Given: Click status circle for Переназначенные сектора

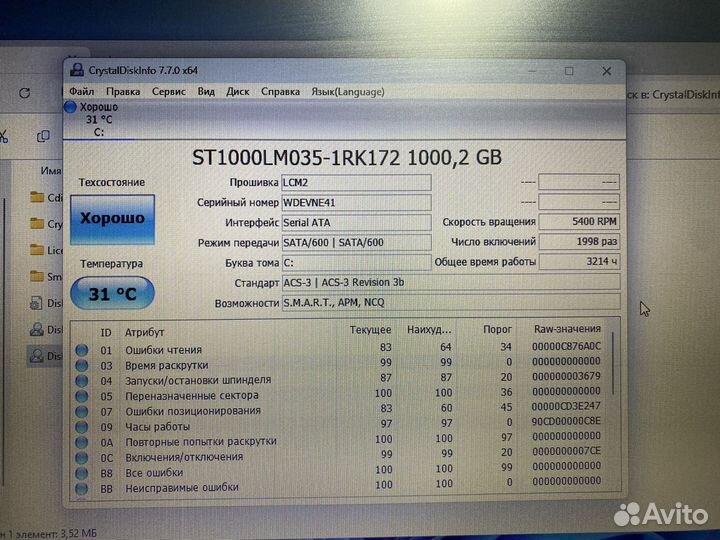Looking at the screenshot, I should pos(82,396).
